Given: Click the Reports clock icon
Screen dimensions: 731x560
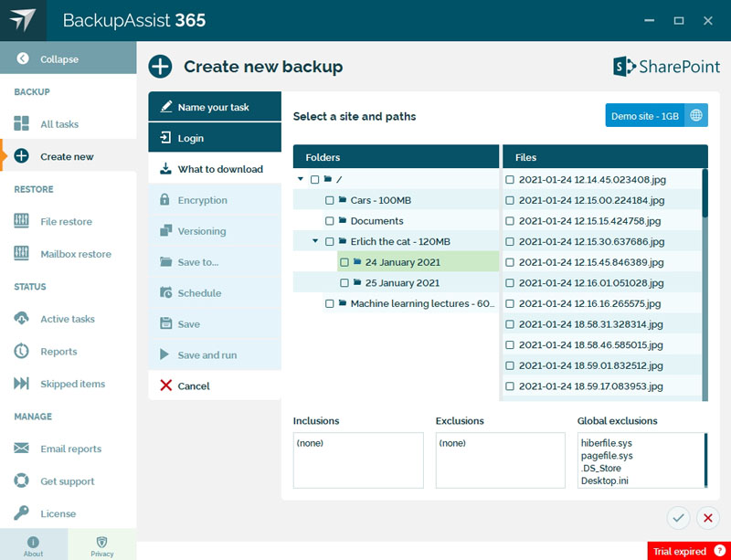Looking at the screenshot, I should [21, 351].
